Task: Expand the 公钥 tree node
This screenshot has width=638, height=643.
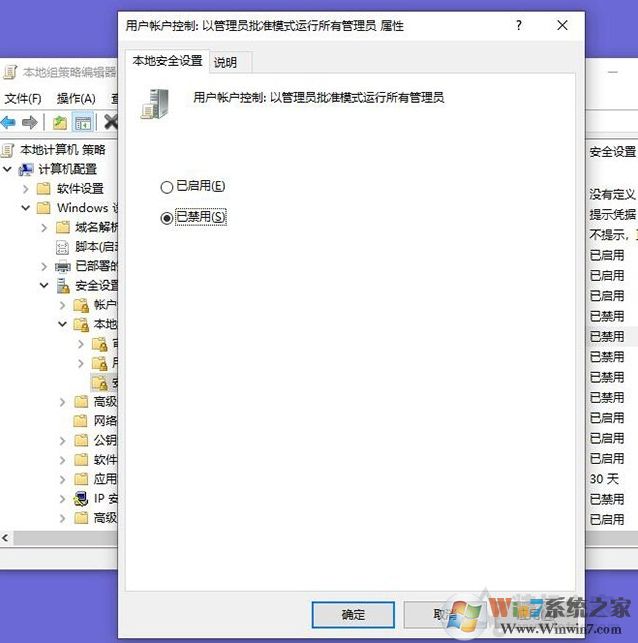Action: point(62,440)
